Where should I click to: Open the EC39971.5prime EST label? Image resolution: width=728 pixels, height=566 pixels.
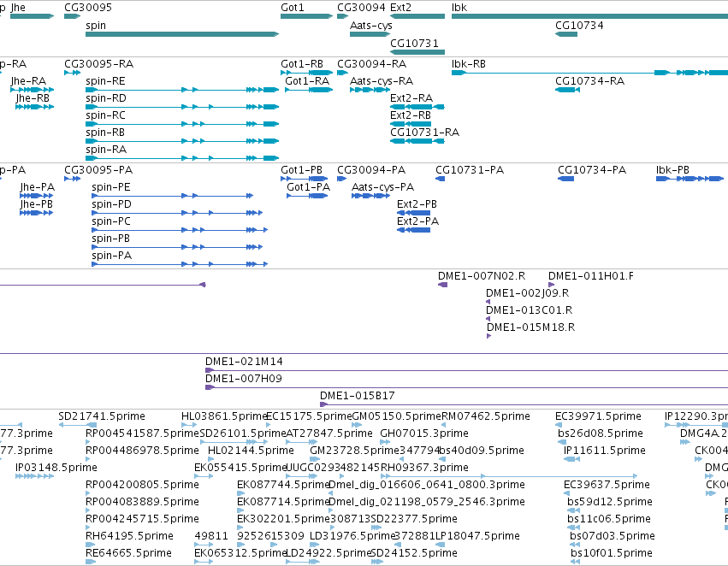pyautogui.click(x=598, y=416)
